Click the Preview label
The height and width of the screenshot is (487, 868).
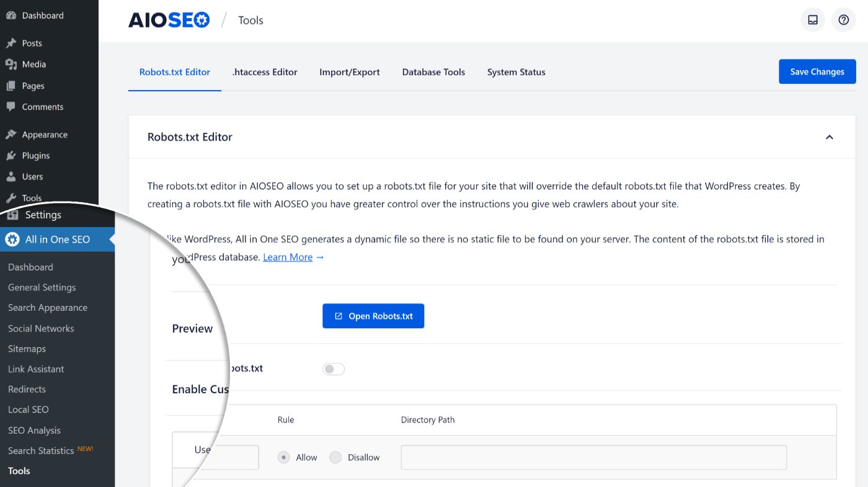coord(192,329)
